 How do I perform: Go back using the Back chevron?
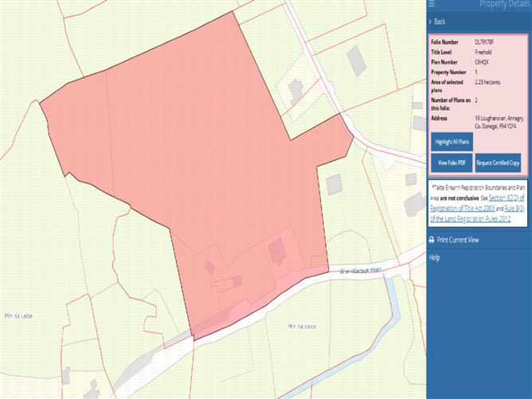432,22
